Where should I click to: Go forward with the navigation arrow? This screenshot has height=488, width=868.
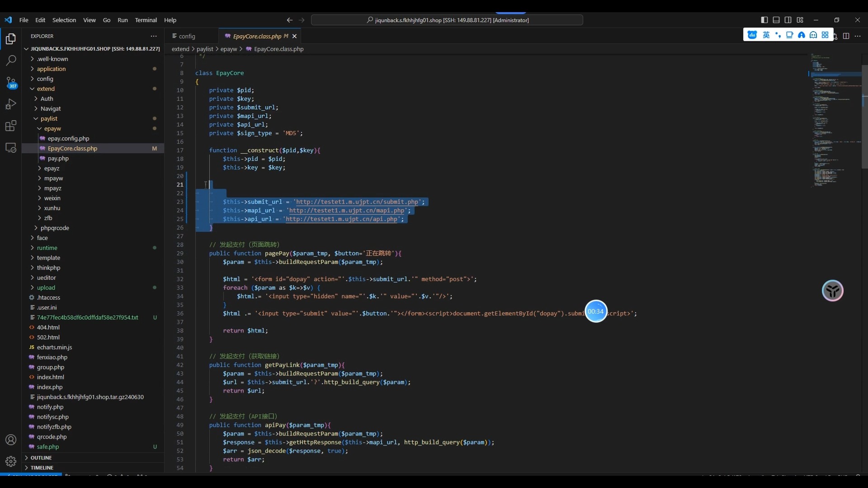[302, 20]
